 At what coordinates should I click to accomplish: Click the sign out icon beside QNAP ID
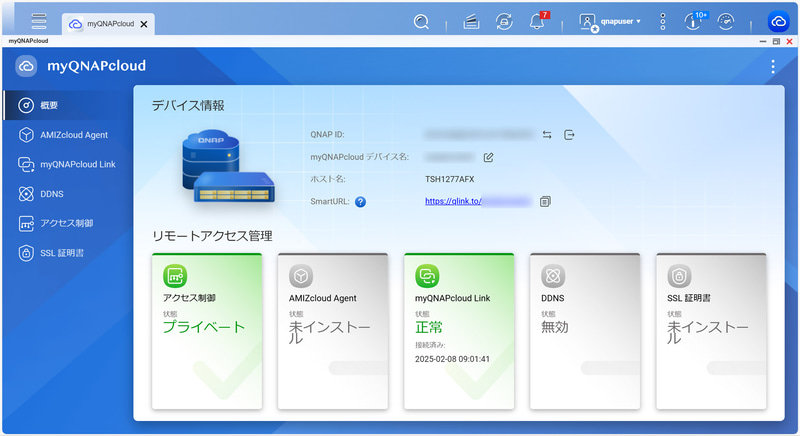[569, 135]
